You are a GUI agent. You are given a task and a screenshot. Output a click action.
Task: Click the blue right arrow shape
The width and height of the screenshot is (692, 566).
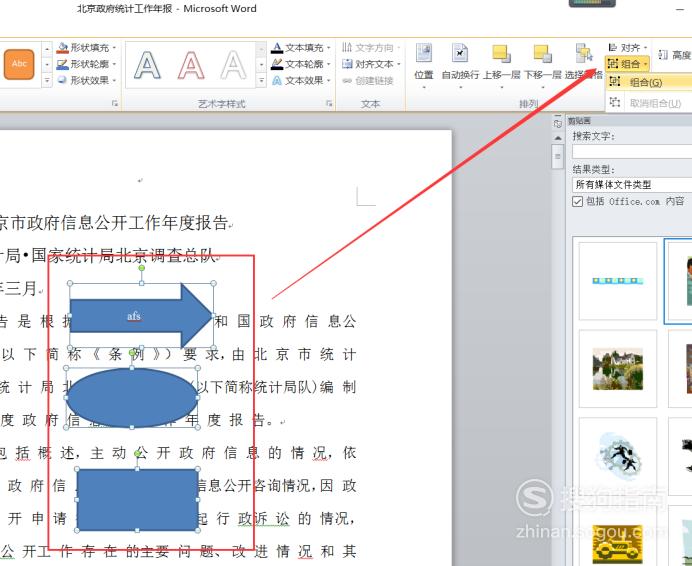click(141, 316)
